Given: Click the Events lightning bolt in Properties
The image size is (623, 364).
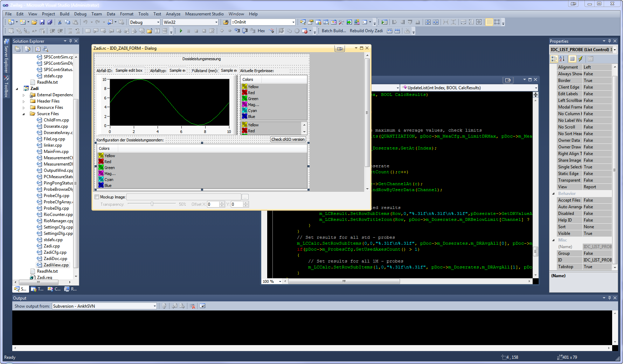Looking at the screenshot, I should (x=580, y=59).
